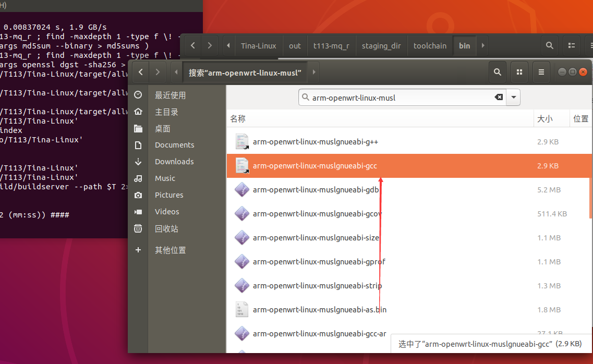Click the 搜索 arm-openwrt-linux-musl path button
This screenshot has height=364, width=593.
click(245, 72)
